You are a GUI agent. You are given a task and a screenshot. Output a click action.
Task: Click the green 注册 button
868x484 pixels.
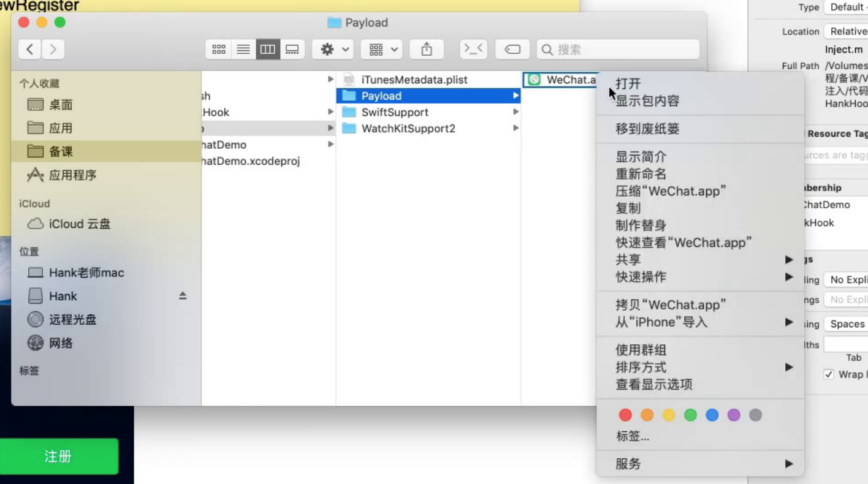point(59,456)
